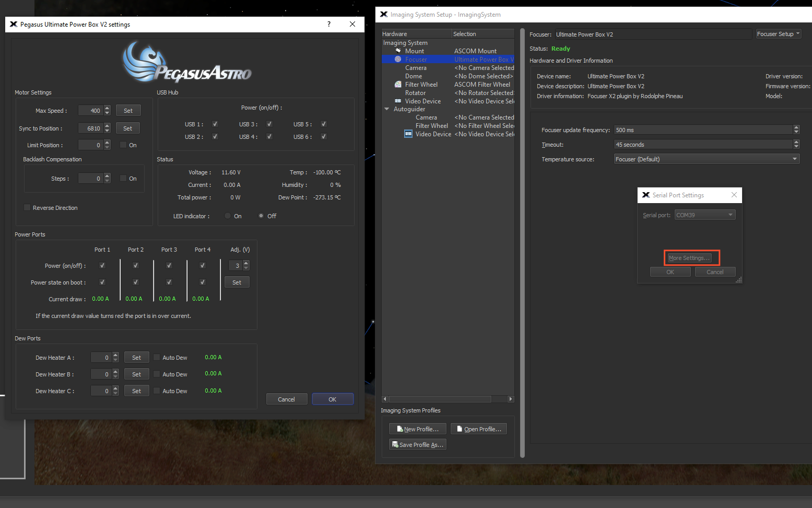Click scroll right arrow of hardware list
The height and width of the screenshot is (508, 812).
tap(511, 399)
